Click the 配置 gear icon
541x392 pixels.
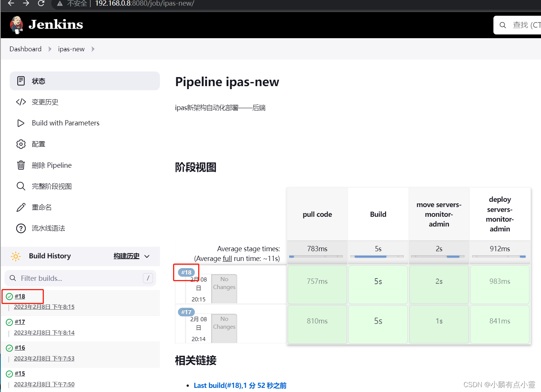[x=21, y=144]
